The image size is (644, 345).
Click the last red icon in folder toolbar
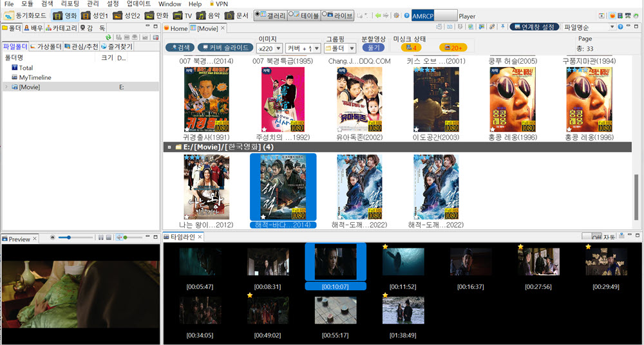point(156,37)
